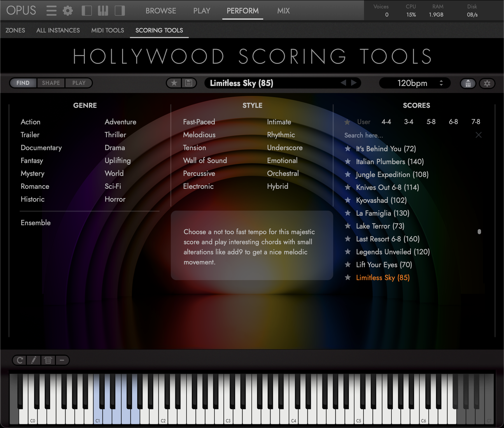Select the Jungle Expedition (108) score name
Viewport: 504px width, 428px height.
point(392,175)
